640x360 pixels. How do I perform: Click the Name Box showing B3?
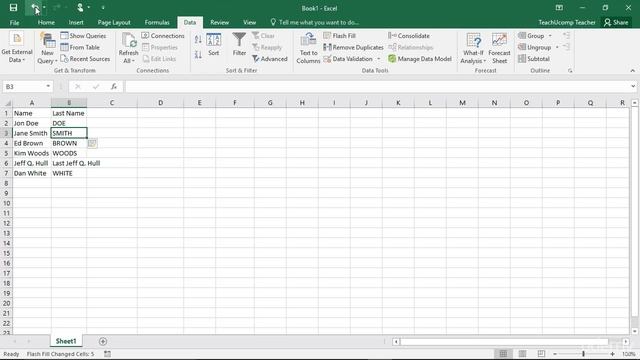24,87
